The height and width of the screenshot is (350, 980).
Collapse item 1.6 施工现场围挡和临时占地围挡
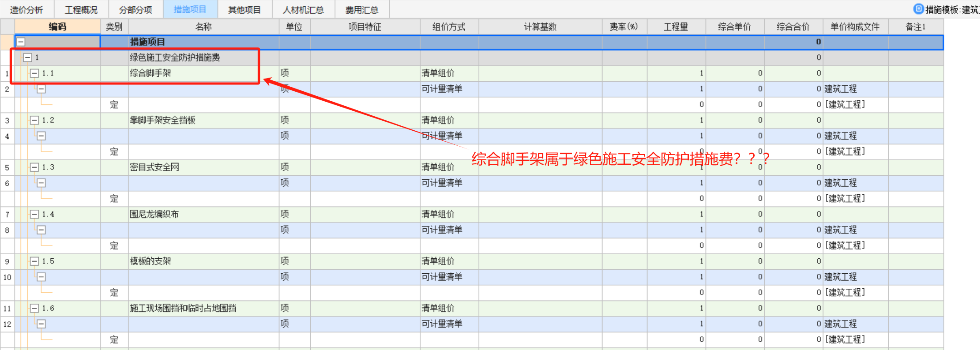tap(35, 308)
